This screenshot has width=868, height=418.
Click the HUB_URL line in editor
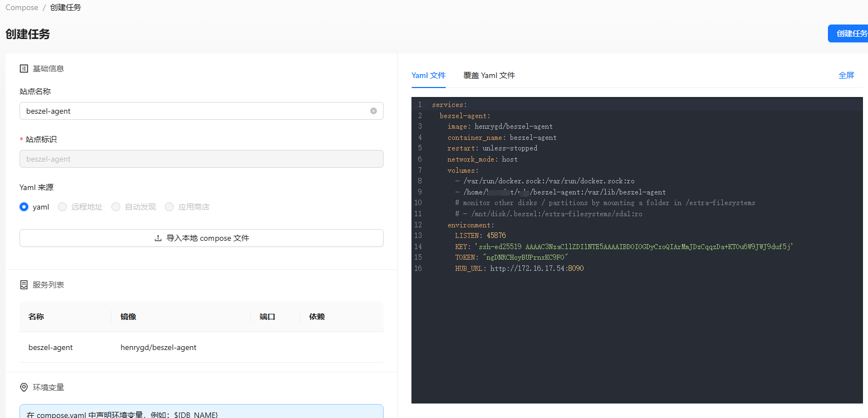click(x=519, y=269)
